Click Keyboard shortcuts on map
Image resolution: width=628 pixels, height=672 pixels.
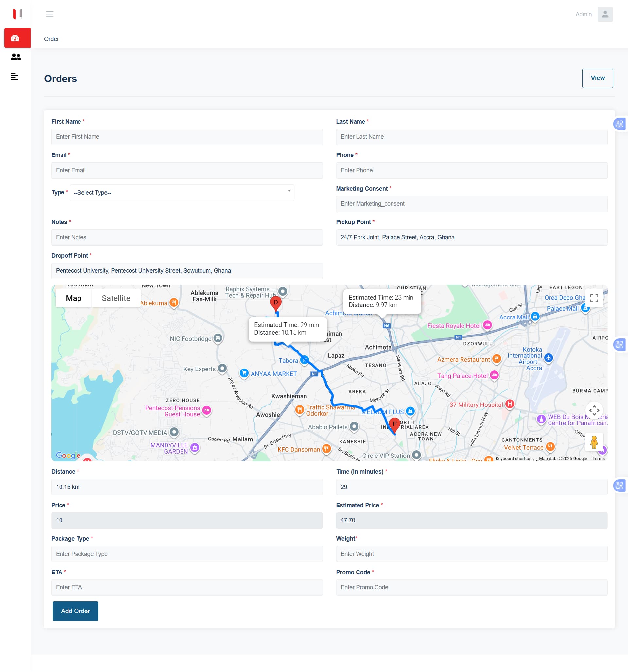point(514,459)
